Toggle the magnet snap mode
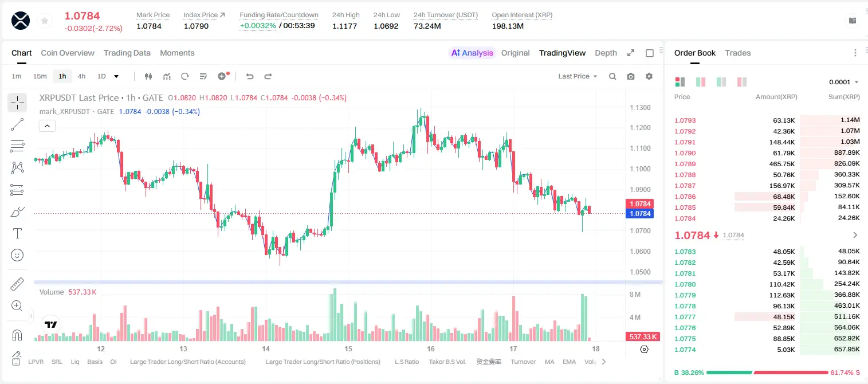Viewport: 868px width, 384px height. 17,335
